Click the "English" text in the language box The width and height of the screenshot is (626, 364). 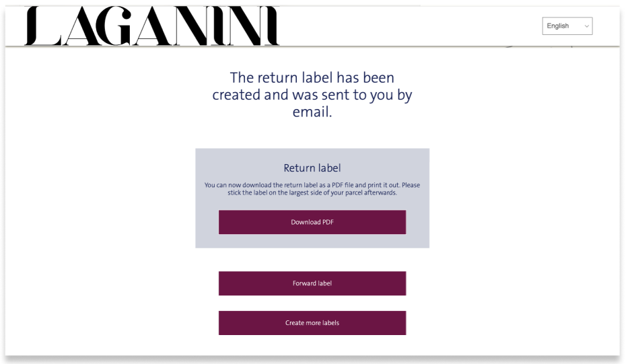pos(557,26)
